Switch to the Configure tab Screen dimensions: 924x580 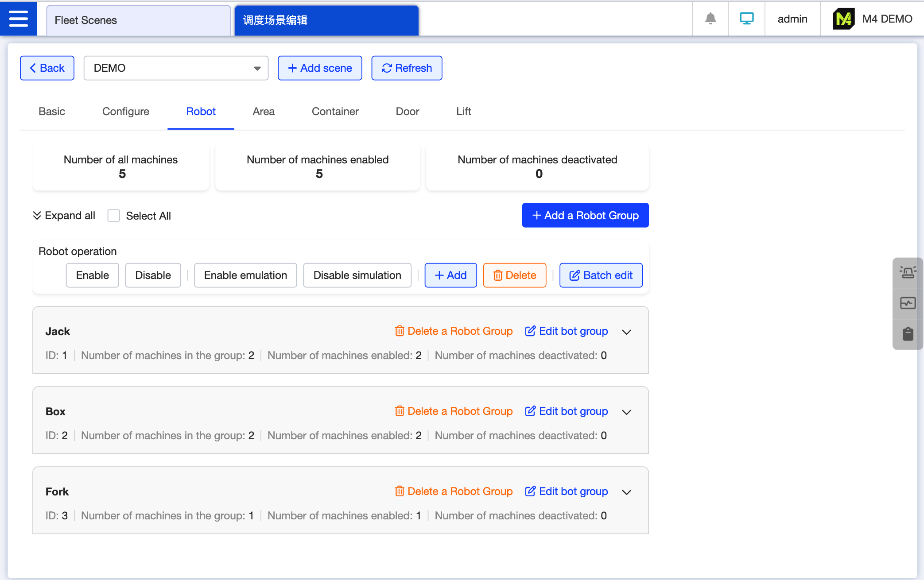coord(125,112)
